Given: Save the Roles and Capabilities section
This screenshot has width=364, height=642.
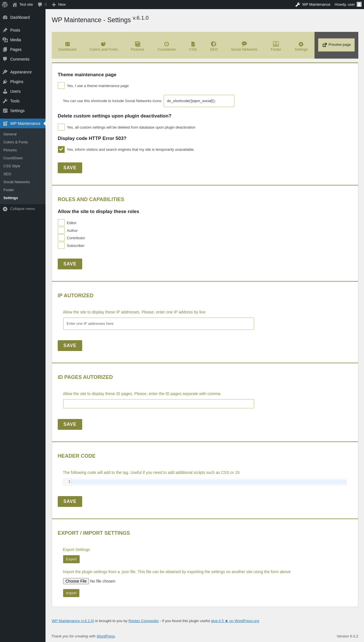Looking at the screenshot, I should click(x=70, y=264).
